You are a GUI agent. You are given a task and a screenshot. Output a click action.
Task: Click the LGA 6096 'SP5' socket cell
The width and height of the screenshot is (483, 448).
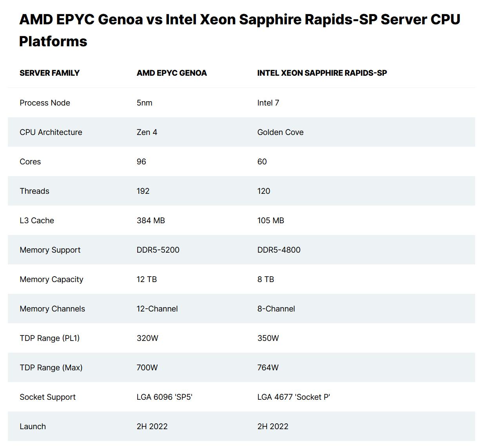(165, 397)
